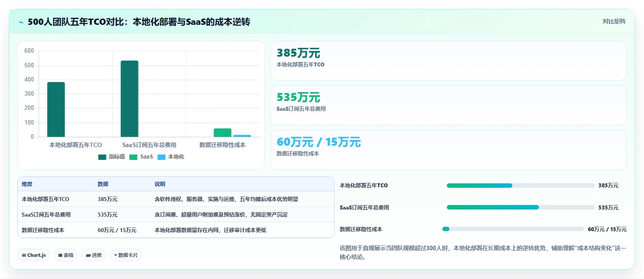The image size is (644, 279).
Task: Select the 535万元 data card
Action: tap(448, 105)
